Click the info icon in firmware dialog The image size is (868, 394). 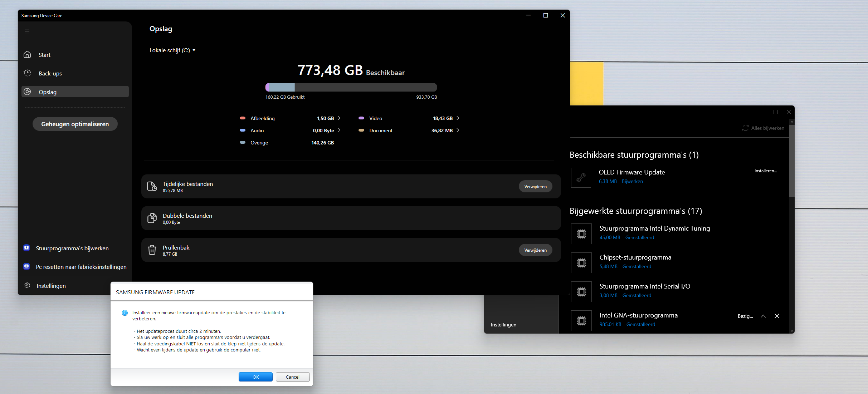(x=125, y=313)
